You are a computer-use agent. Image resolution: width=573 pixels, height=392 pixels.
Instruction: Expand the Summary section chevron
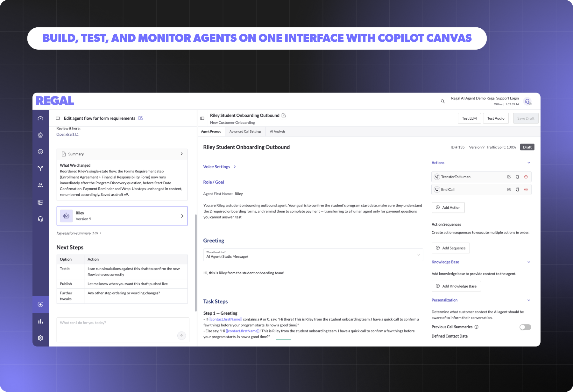[182, 154]
